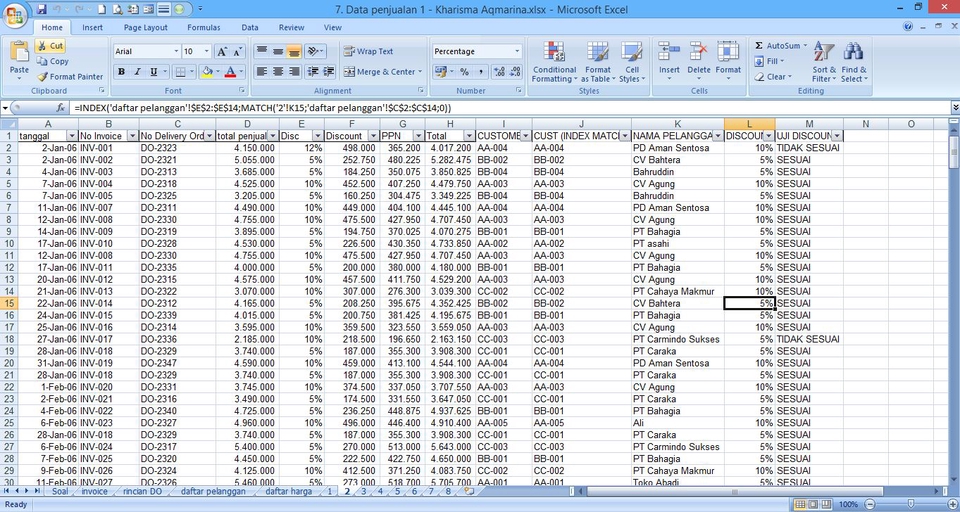The width and height of the screenshot is (960, 512).
Task: Align text right in cell
Action: tap(294, 72)
